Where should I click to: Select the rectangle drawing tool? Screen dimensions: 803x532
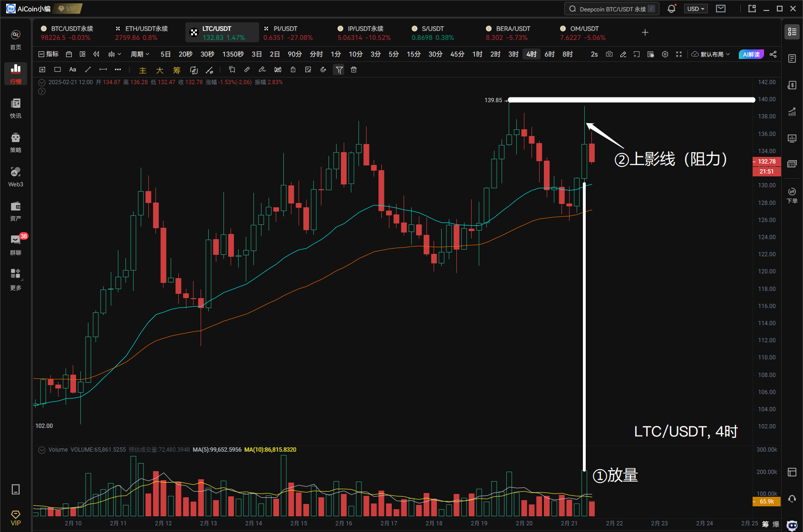[x=58, y=70]
